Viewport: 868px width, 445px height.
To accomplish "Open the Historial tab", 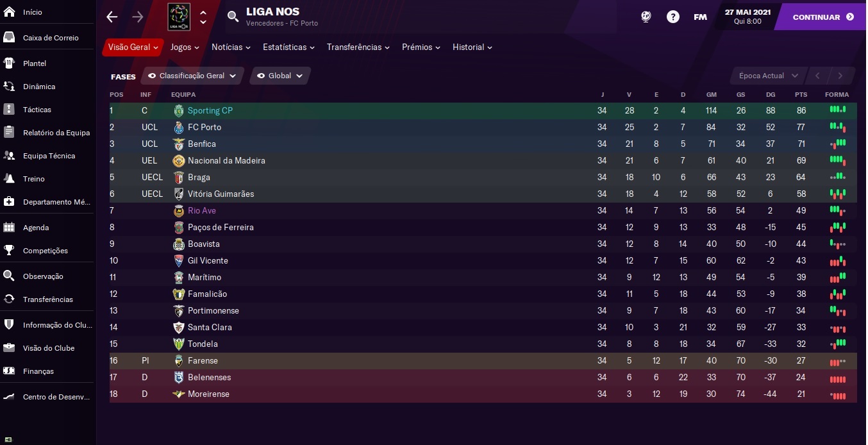I will [x=472, y=47].
